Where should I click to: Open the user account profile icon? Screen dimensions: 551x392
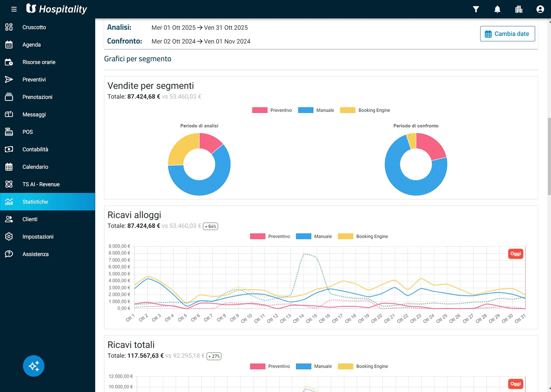[540, 9]
